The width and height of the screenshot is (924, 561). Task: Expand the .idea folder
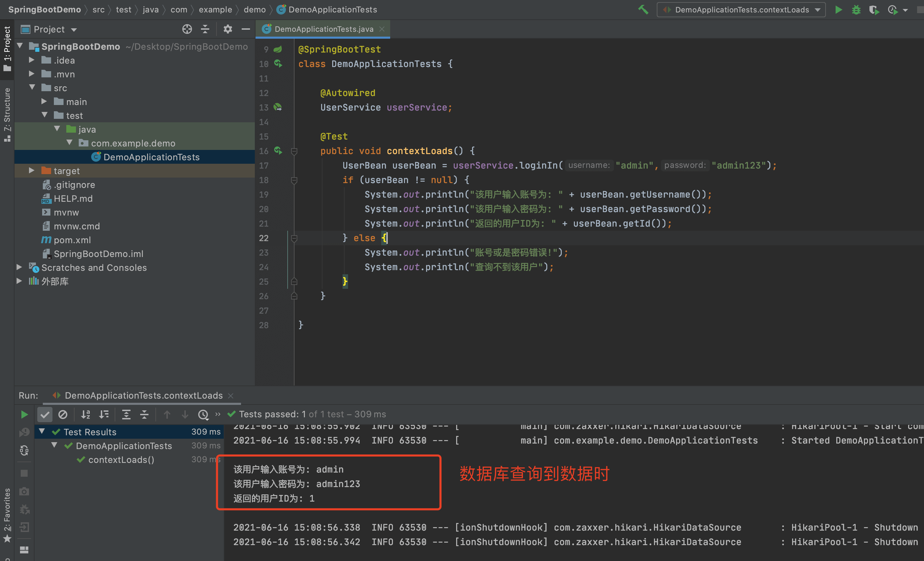coord(32,60)
